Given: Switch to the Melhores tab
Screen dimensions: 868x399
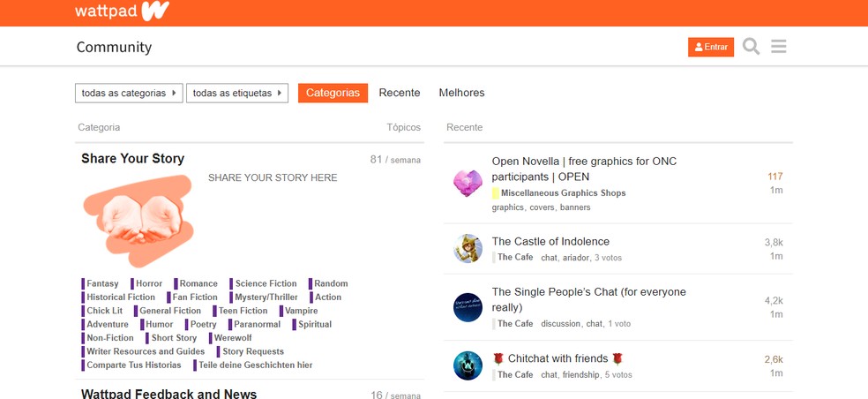Looking at the screenshot, I should (x=461, y=93).
